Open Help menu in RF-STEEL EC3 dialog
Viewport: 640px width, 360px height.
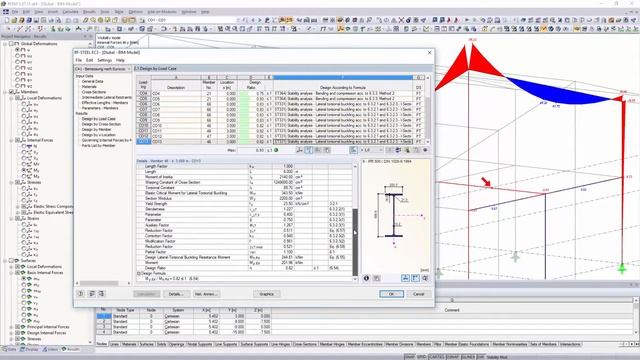(120, 60)
